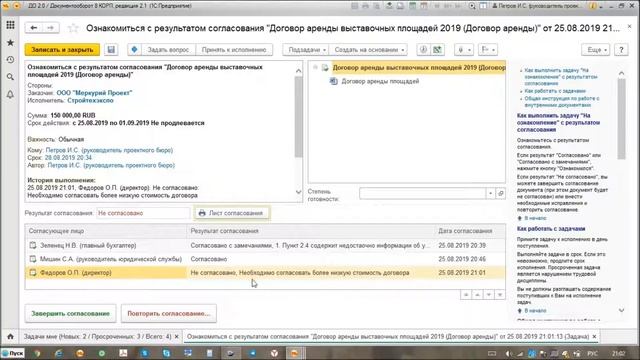Collapse the Договор аренды выставочных площадей tree node

click(x=316, y=68)
